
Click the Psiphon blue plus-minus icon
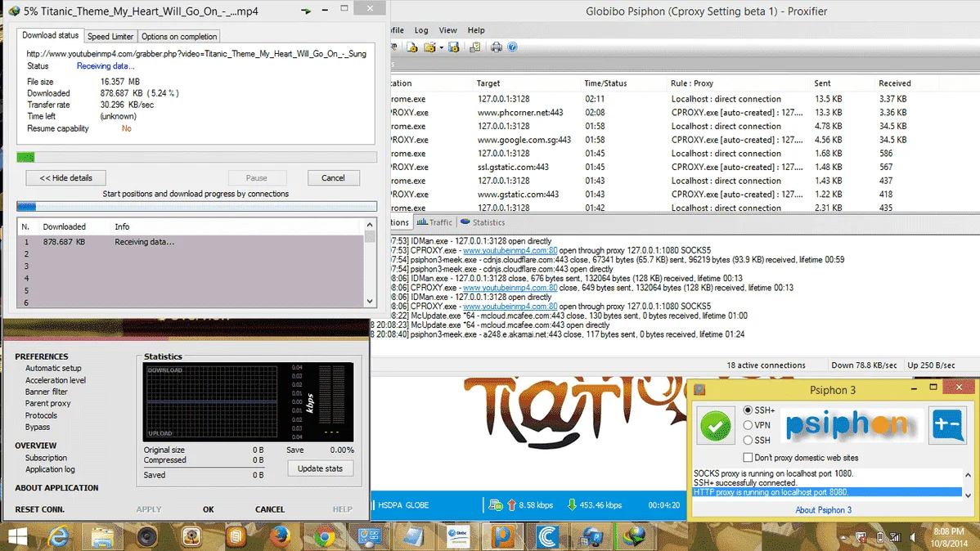tap(947, 425)
